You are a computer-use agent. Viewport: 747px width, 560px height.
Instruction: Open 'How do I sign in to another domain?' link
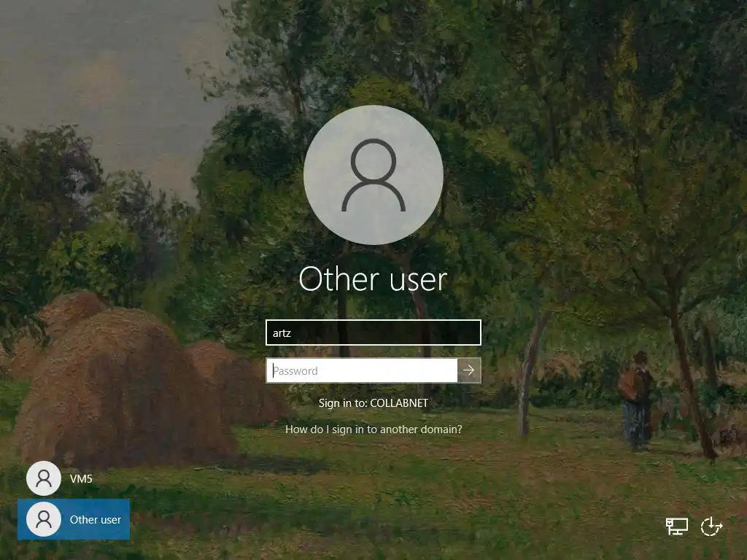tap(373, 429)
